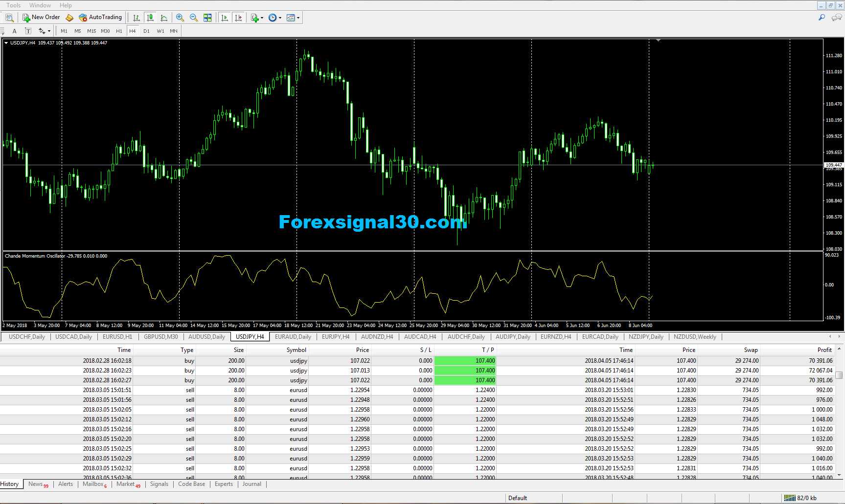Switch chart to line chart mode
Screen dimensions: 845x504
point(164,18)
